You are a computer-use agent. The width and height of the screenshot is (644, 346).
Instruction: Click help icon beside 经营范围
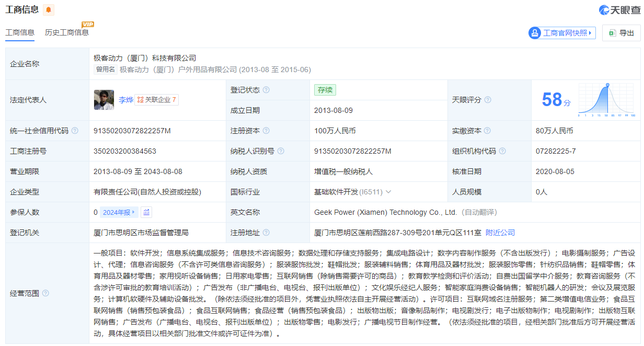click(x=45, y=293)
